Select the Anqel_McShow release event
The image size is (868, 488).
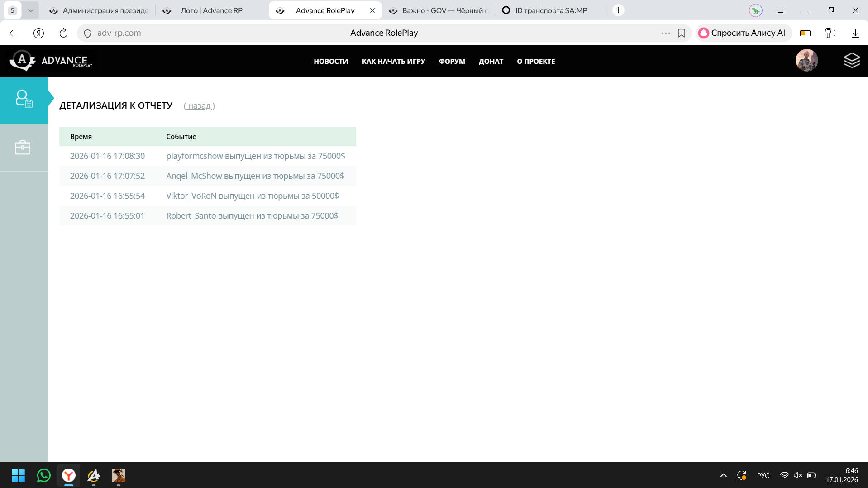[x=255, y=176]
